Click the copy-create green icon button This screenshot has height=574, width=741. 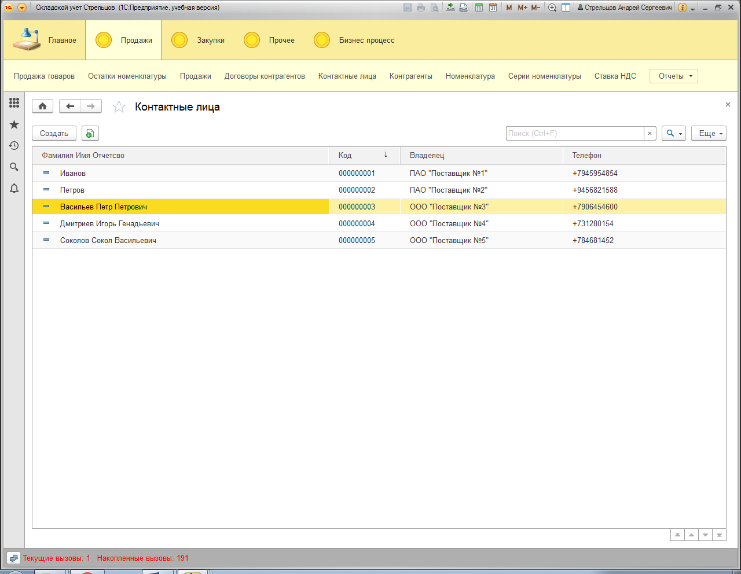coord(90,133)
